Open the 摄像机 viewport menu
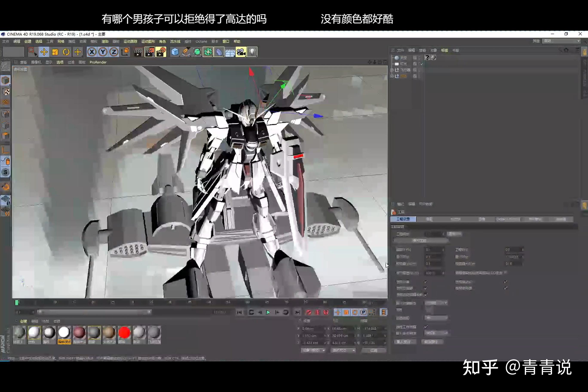Screen dimensions: 588x392 click(36, 62)
